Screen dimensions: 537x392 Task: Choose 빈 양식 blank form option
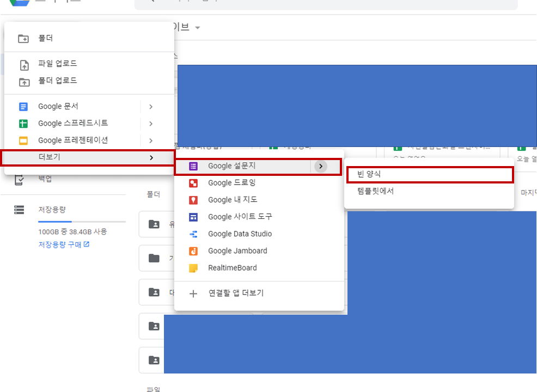[x=430, y=175]
